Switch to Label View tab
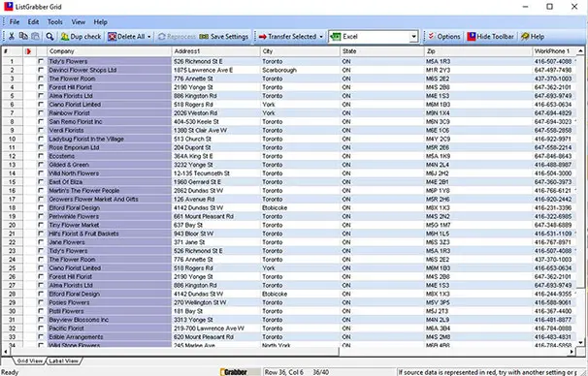This screenshot has width=588, height=376. (x=63, y=360)
